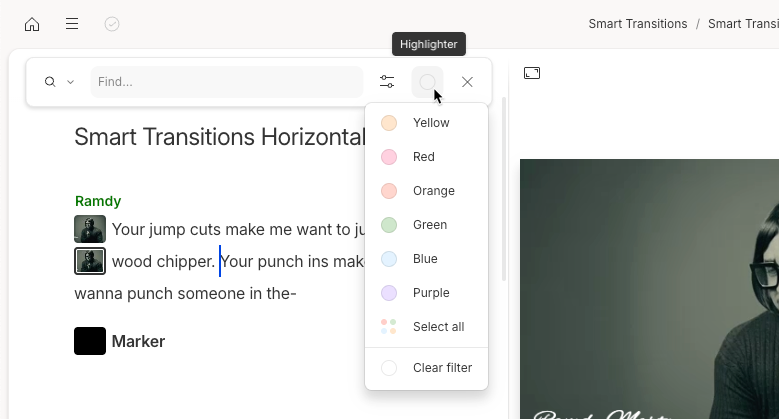Select Green highlight filter
Viewport: 779px width, 419px height.
click(x=426, y=225)
